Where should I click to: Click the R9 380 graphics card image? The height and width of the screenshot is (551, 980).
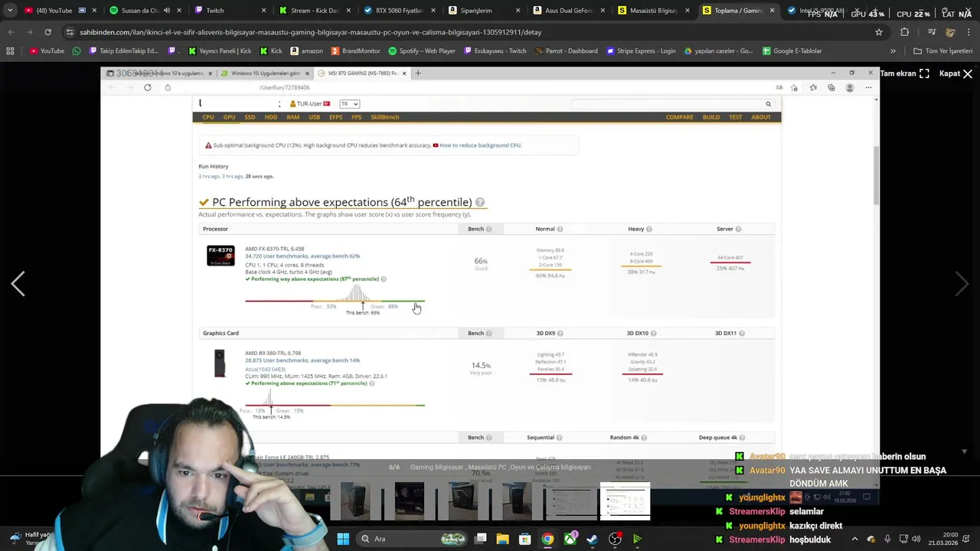pos(220,363)
